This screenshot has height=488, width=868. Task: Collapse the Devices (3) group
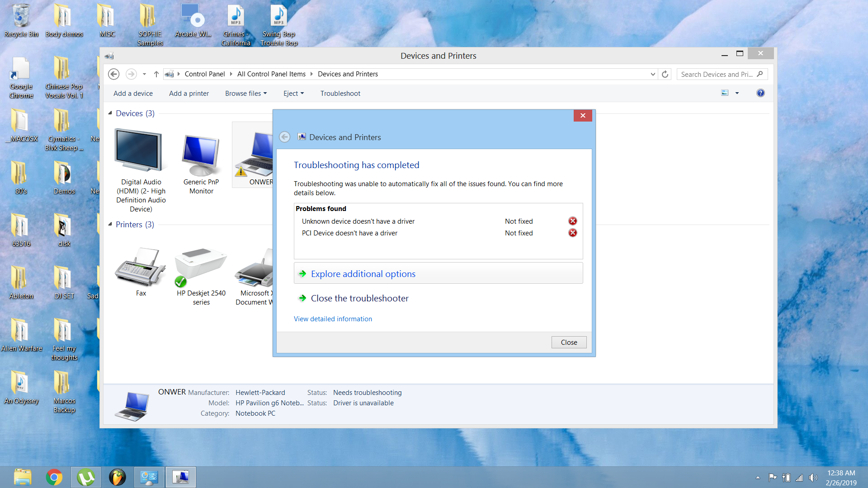tap(110, 113)
